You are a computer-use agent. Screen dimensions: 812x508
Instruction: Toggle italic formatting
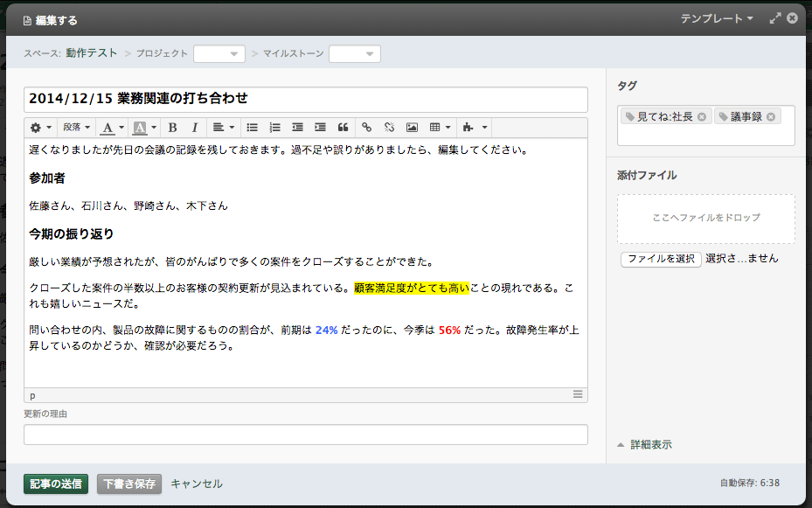[x=195, y=128]
